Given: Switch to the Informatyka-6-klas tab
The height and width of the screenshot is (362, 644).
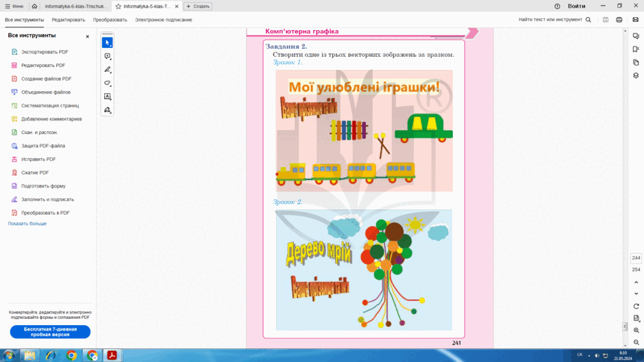Looking at the screenshot, I should click(76, 6).
